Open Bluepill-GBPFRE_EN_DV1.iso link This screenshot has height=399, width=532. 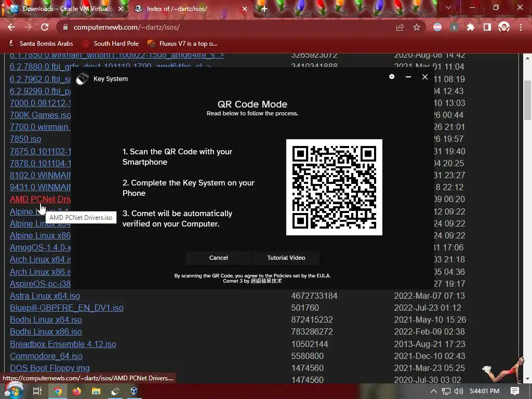66,308
